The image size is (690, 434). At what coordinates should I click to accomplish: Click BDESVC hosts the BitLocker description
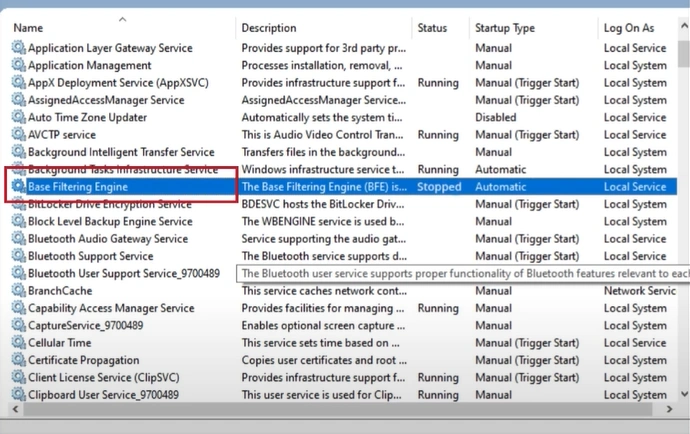click(323, 204)
